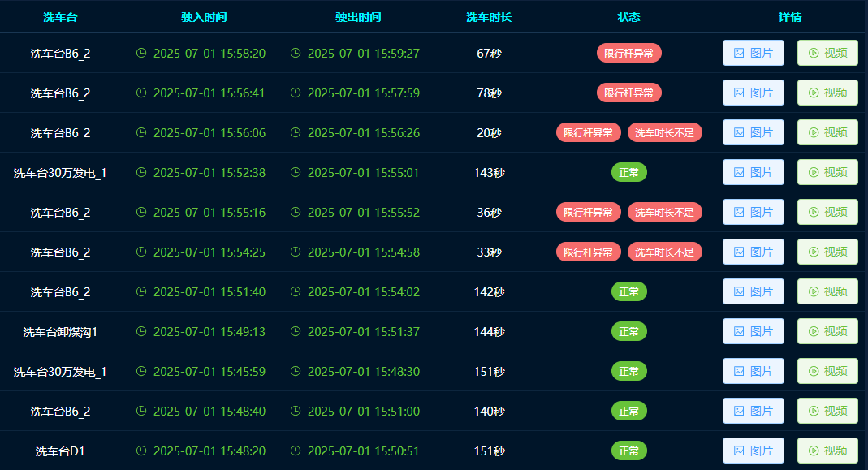The image size is (868, 470).
Task: Open 视频 for the 15:45:59 entry row
Action: coord(827,371)
